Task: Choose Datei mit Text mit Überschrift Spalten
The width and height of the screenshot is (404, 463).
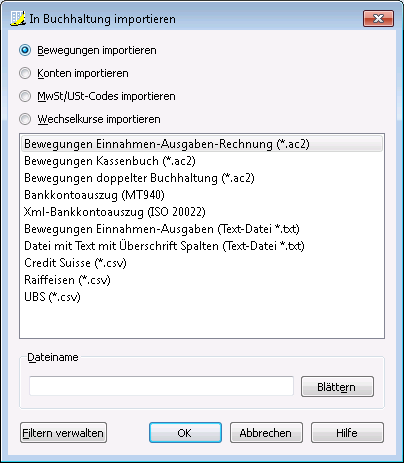Action: pos(202,246)
